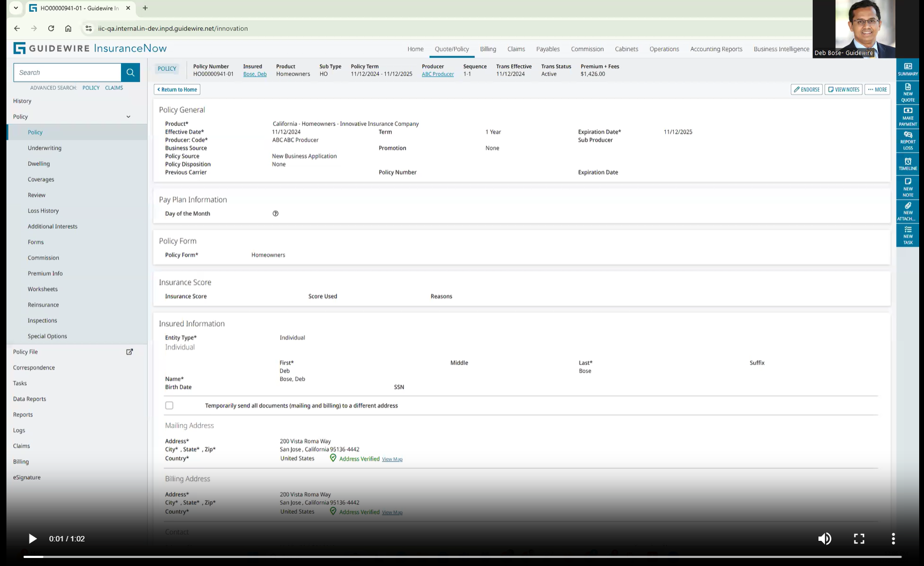Select the Quote/Policy tab
Image resolution: width=924 pixels, height=566 pixels.
[x=452, y=49]
